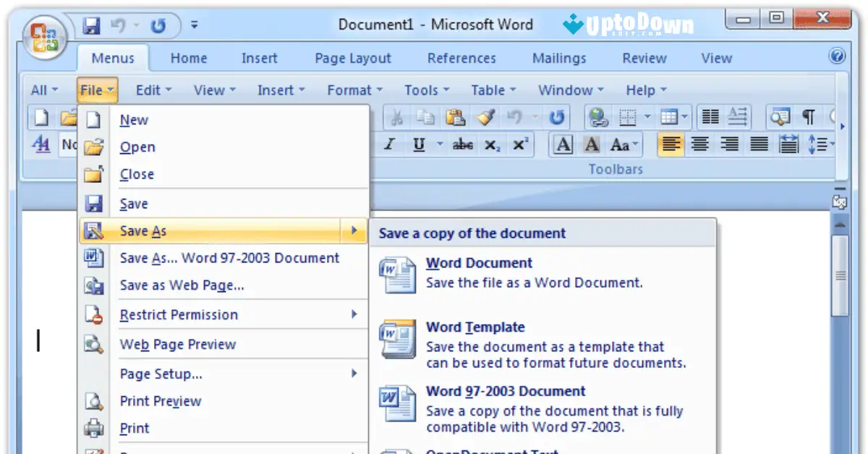Click the Save disk icon in Quick Access
This screenshot has height=454, width=868.
coord(89,24)
